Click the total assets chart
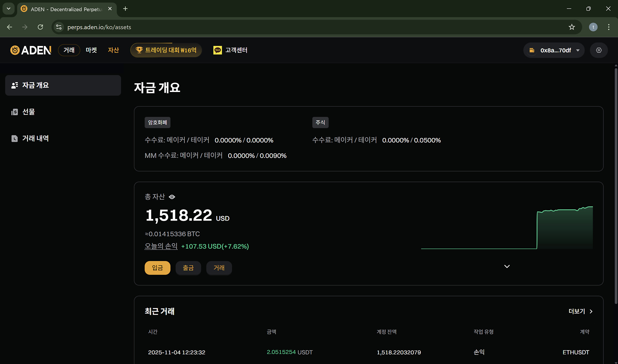Image resolution: width=618 pixels, height=364 pixels. click(x=507, y=228)
